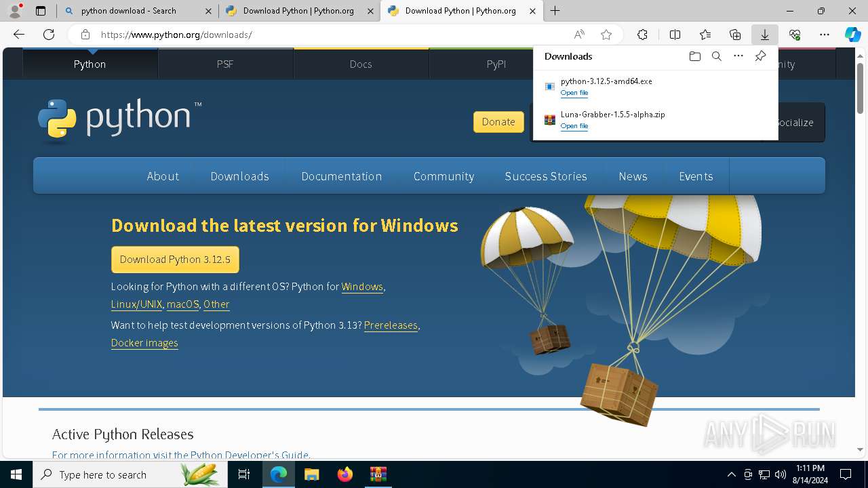Open the Windows Start menu
The image size is (868, 488).
[x=16, y=474]
